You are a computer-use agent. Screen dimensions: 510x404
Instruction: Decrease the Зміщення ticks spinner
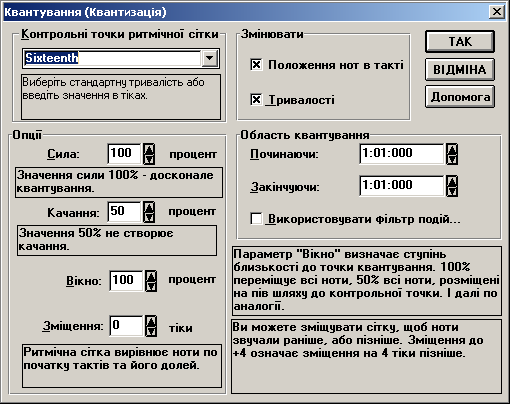pyautogui.click(x=151, y=332)
